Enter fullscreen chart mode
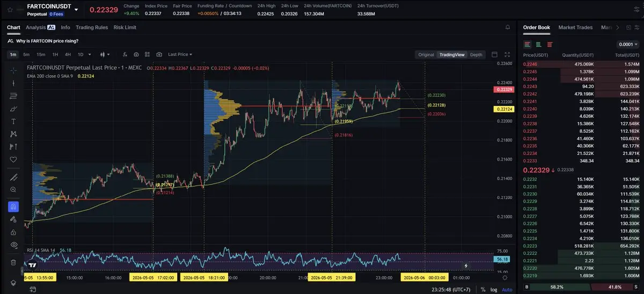The width and height of the screenshot is (644, 294). click(x=508, y=54)
